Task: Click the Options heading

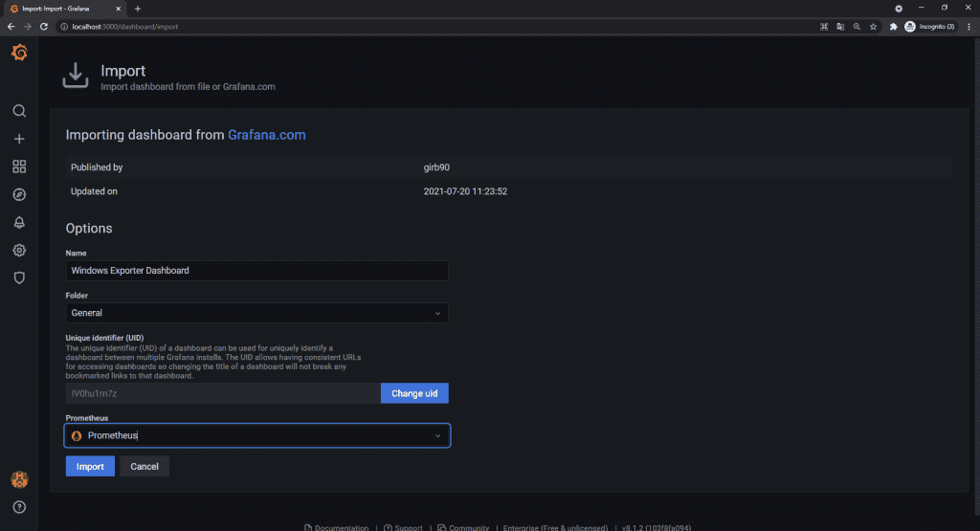Action: tap(89, 228)
